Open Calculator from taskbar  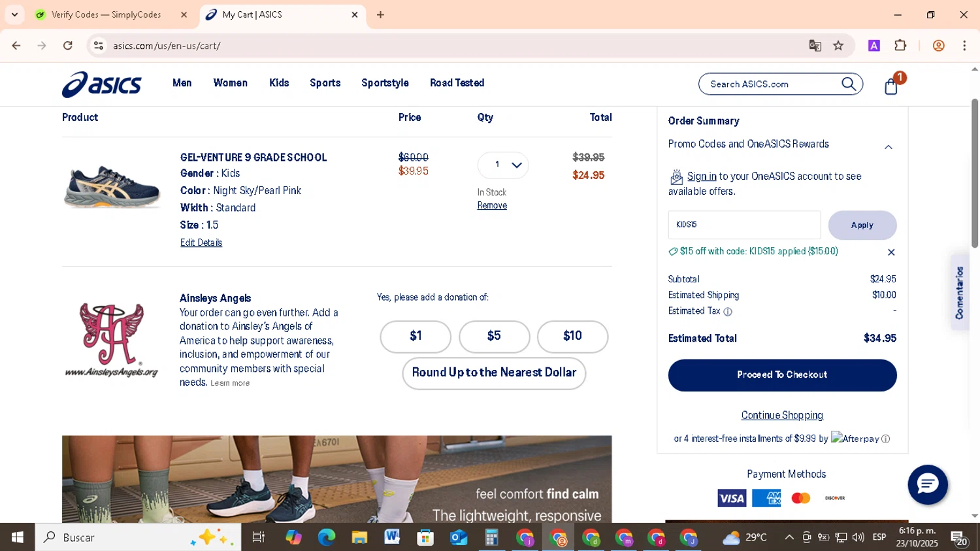click(491, 537)
